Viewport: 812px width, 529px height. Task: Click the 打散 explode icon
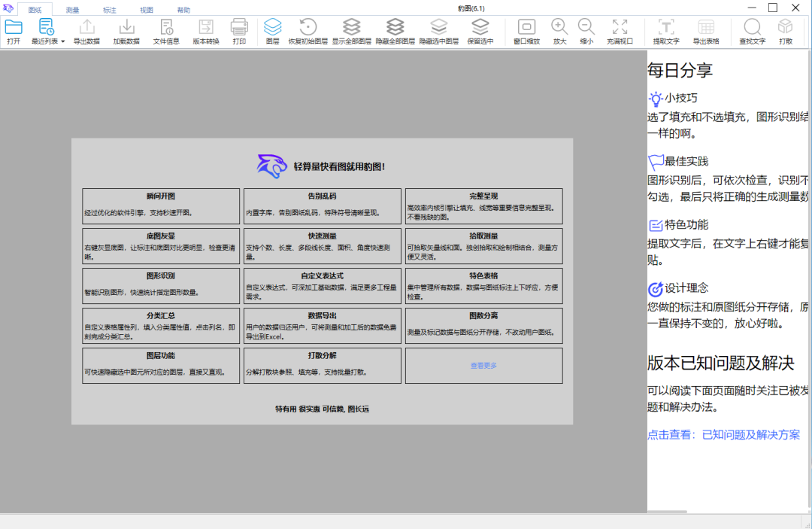[786, 32]
